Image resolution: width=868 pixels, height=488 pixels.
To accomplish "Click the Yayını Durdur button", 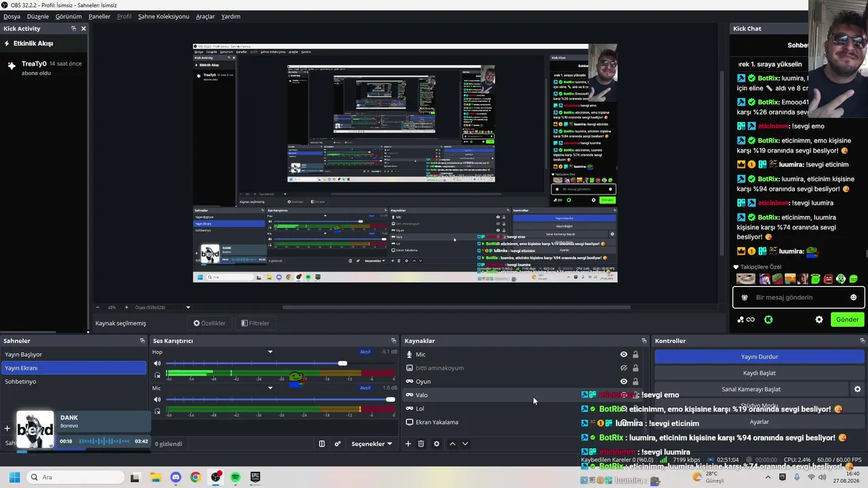I will 759,357.
